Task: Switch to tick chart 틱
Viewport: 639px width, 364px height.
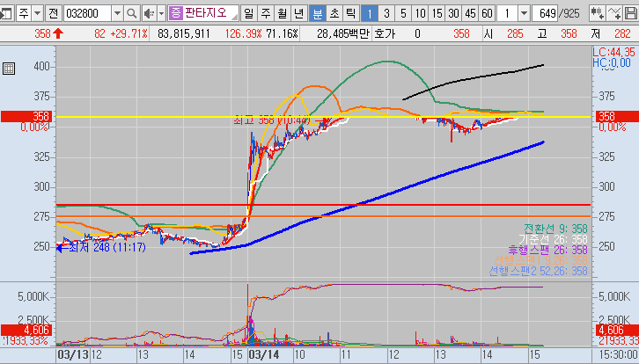Action: (x=350, y=14)
